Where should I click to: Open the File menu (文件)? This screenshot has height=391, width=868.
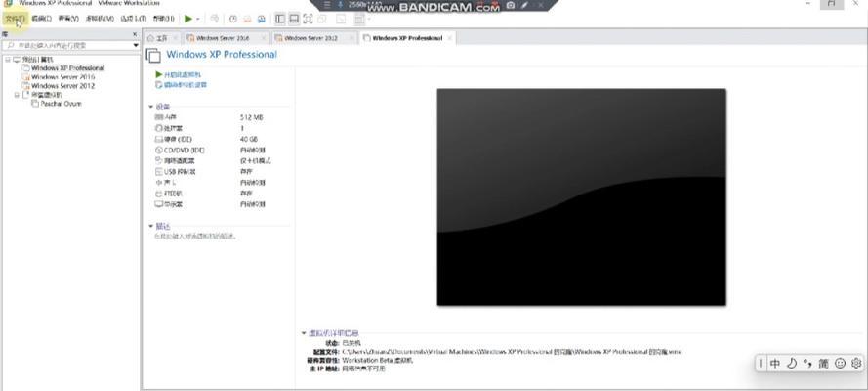pos(15,19)
